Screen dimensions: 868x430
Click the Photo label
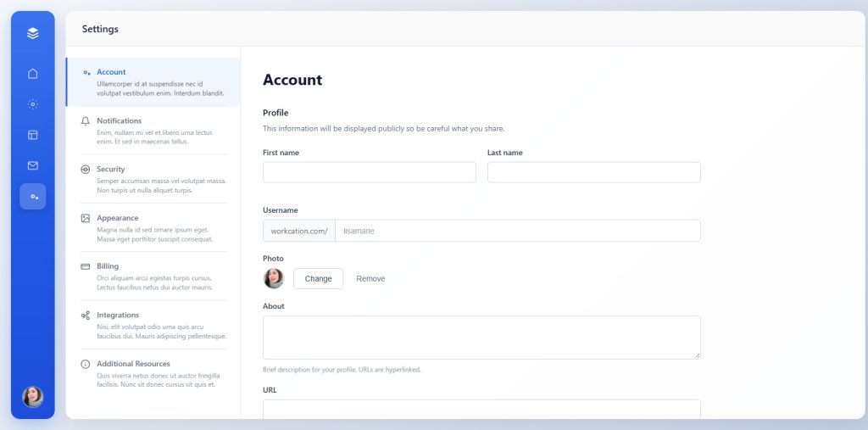pos(273,259)
